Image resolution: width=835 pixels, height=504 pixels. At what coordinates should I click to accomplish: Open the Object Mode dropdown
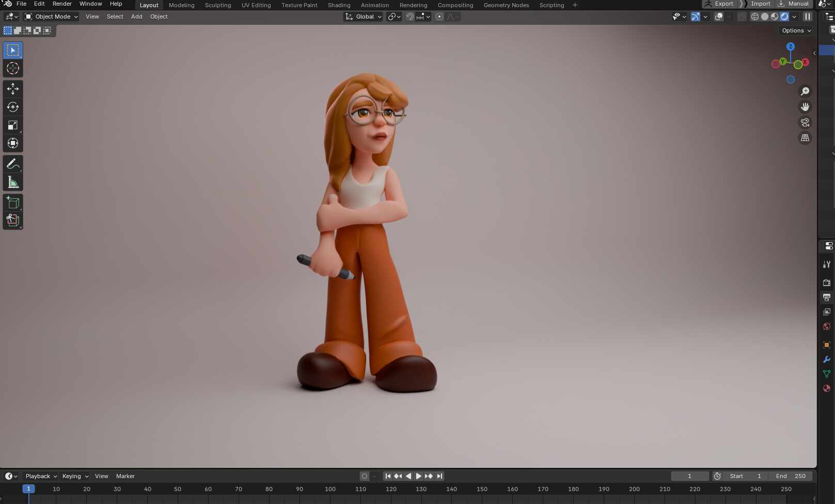tap(52, 17)
